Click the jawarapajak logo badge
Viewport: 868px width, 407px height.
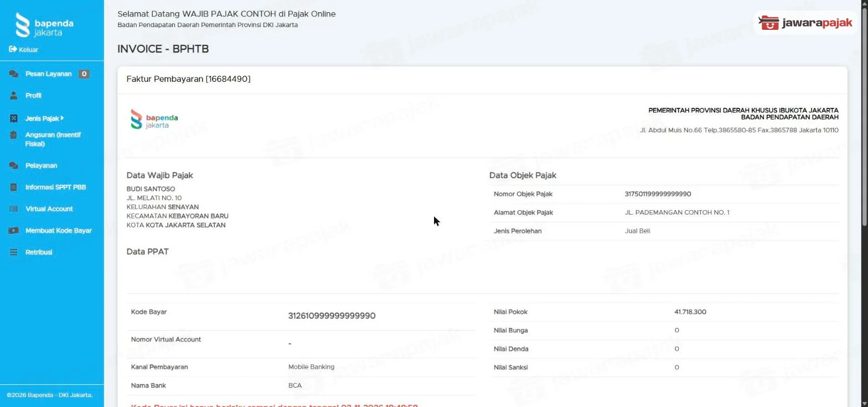coord(805,23)
